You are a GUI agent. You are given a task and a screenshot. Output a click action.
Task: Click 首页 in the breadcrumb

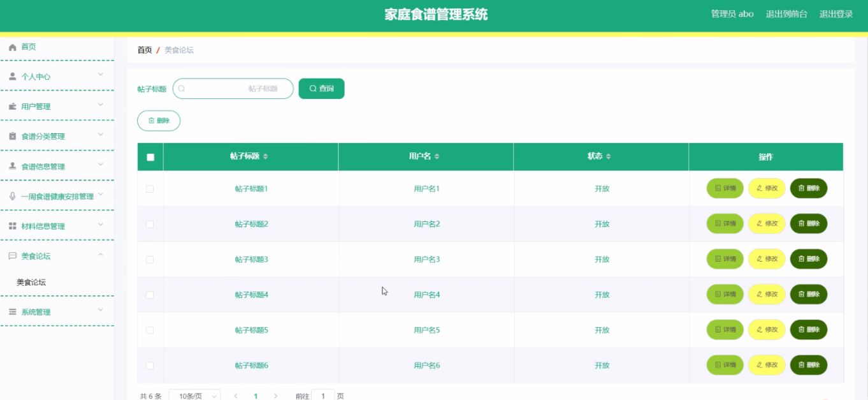[145, 50]
